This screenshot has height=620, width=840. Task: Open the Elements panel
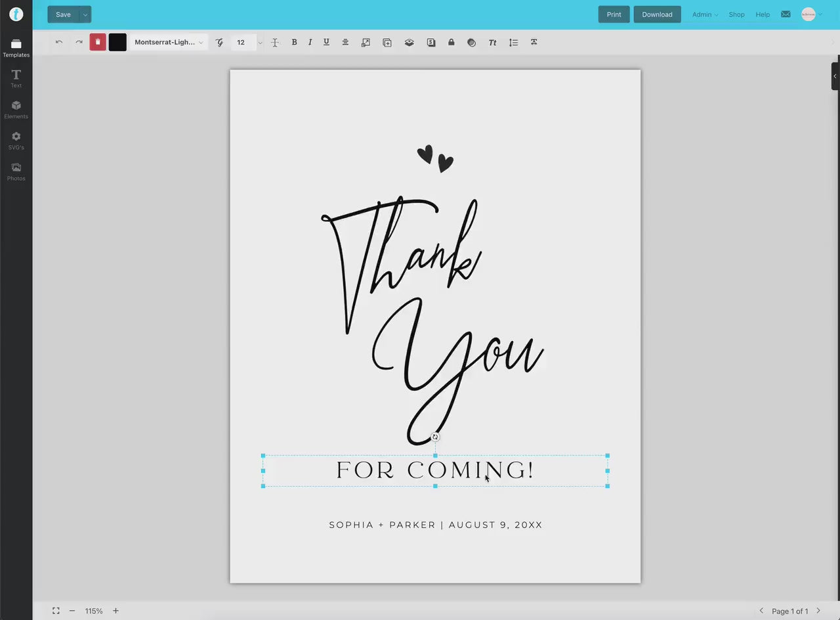click(x=16, y=110)
